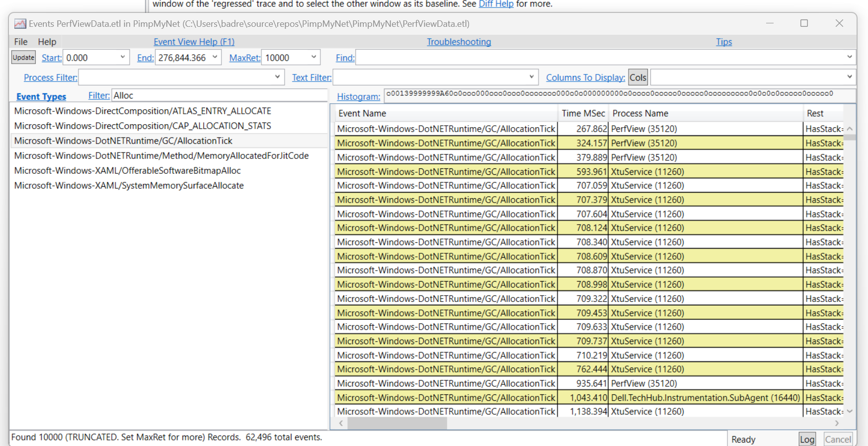
Task: Click the Columns To Display link
Action: coord(586,77)
